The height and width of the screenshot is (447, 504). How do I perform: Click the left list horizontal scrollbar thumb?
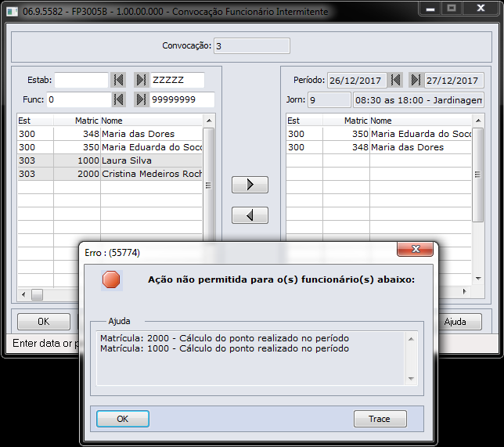(37, 294)
